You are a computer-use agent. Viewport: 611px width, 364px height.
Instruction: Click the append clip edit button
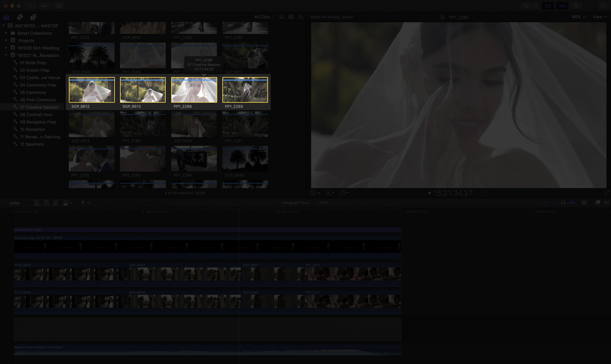(x=56, y=203)
